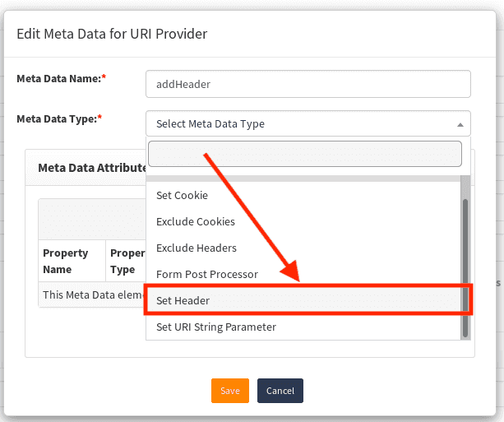This screenshot has width=504, height=422.
Task: Pick Exclude Headers in the dropdown
Action: pos(197,248)
